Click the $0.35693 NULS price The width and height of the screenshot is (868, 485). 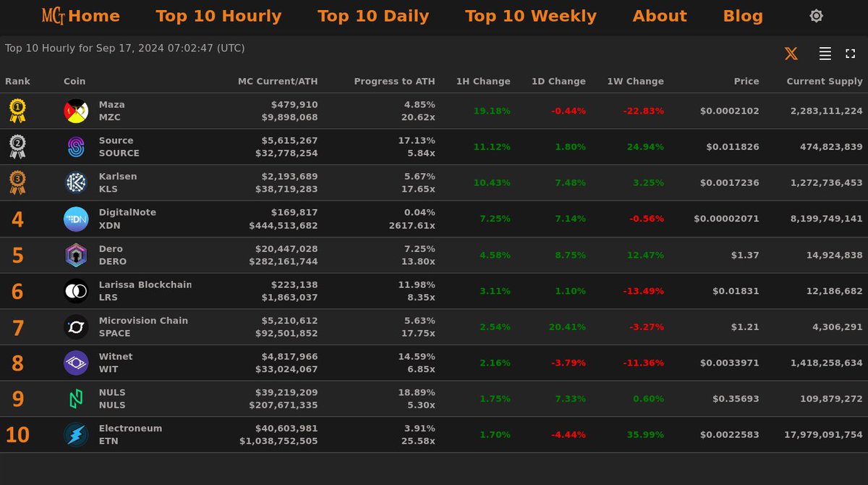pos(736,399)
